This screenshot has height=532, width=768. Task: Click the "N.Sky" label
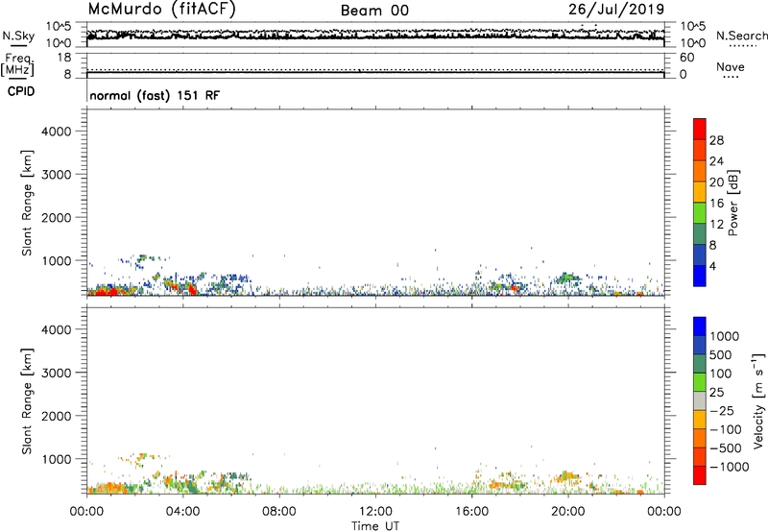tap(18, 36)
